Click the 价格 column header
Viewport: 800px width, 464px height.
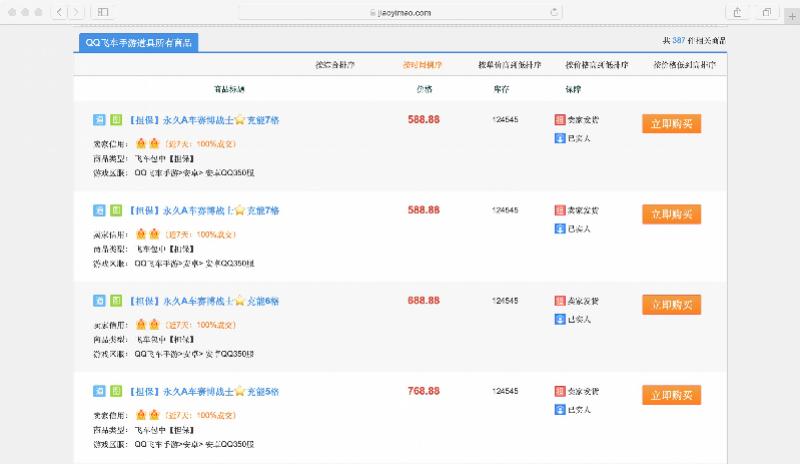pos(424,89)
